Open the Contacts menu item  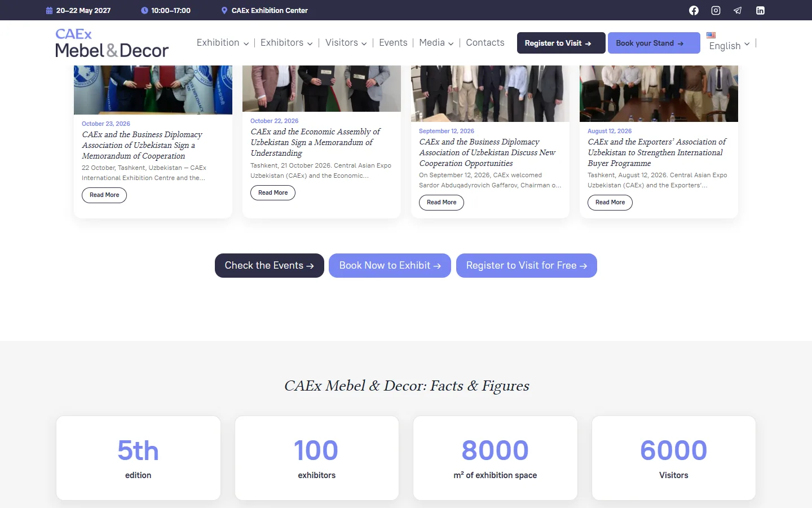coord(485,43)
